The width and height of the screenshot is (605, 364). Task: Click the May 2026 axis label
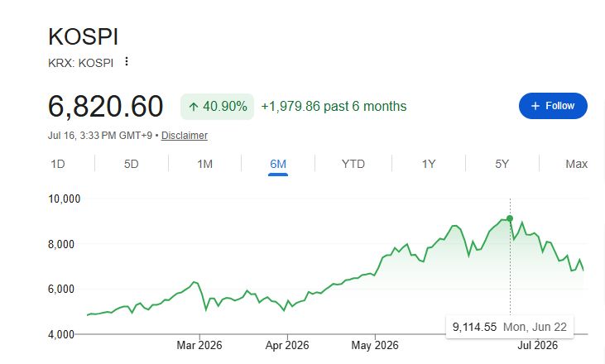(375, 345)
